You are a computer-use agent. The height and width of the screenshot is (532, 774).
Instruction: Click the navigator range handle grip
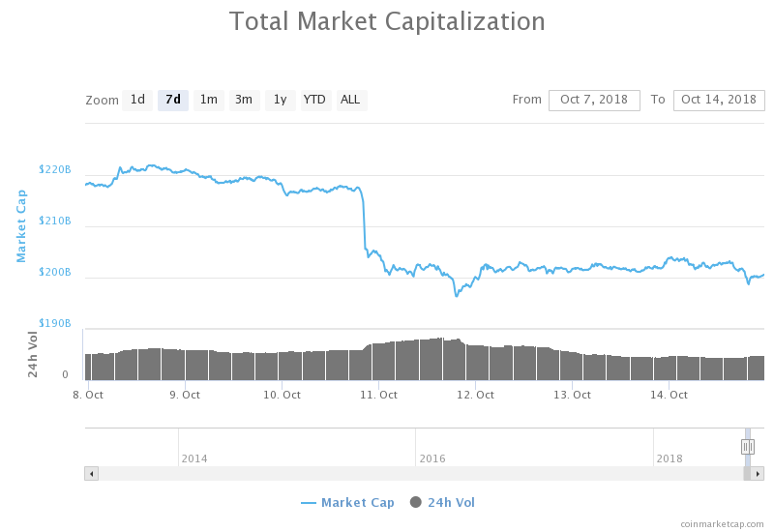[x=748, y=446]
